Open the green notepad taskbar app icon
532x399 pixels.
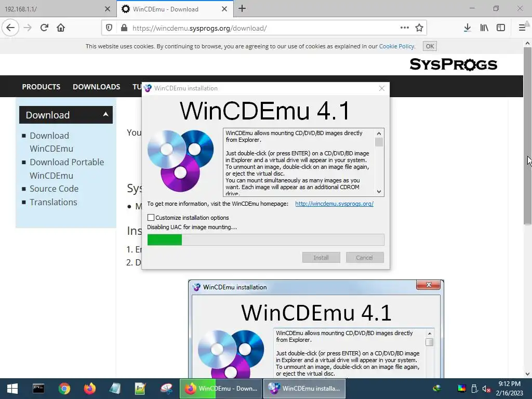(140, 389)
